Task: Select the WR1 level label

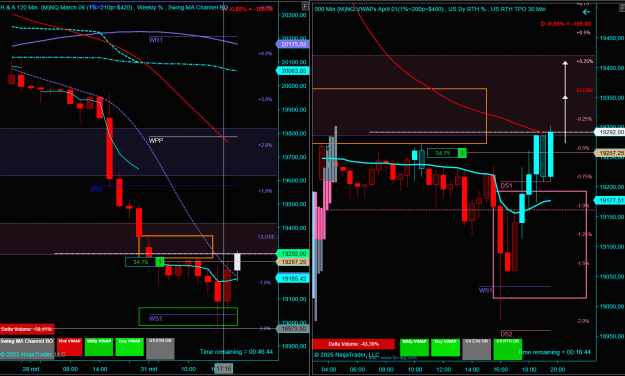Action: 155,40
